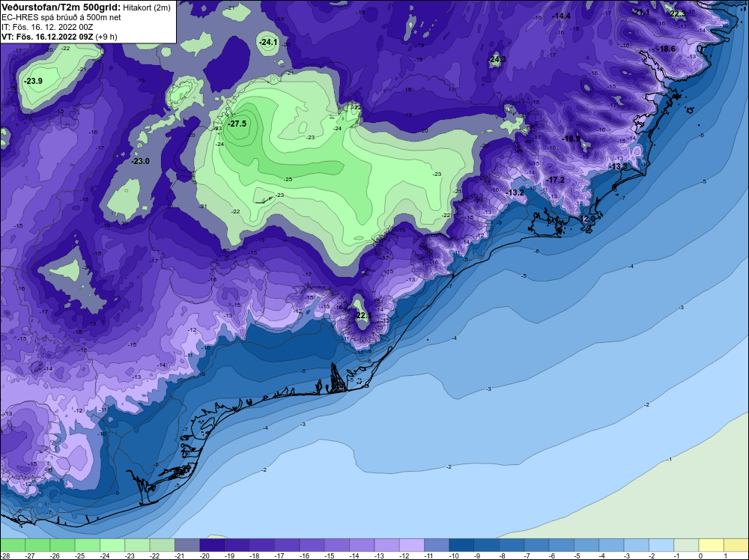The height and width of the screenshot is (560, 749).
Task: Click the -28 swatch in the color legend
Action: (x=12, y=545)
